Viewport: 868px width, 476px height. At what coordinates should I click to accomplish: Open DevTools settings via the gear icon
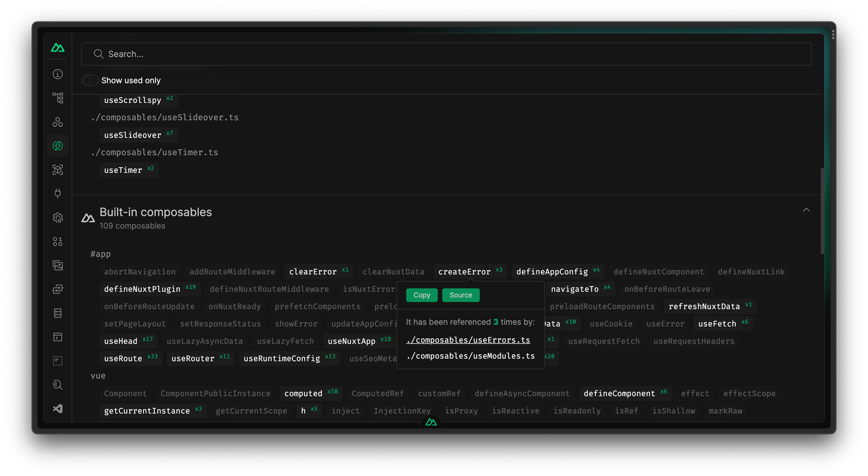click(57, 217)
